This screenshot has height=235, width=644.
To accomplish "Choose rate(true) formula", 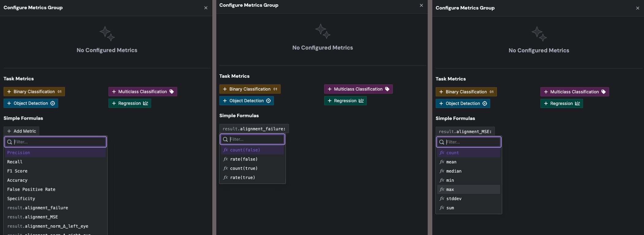I will 252,177.
